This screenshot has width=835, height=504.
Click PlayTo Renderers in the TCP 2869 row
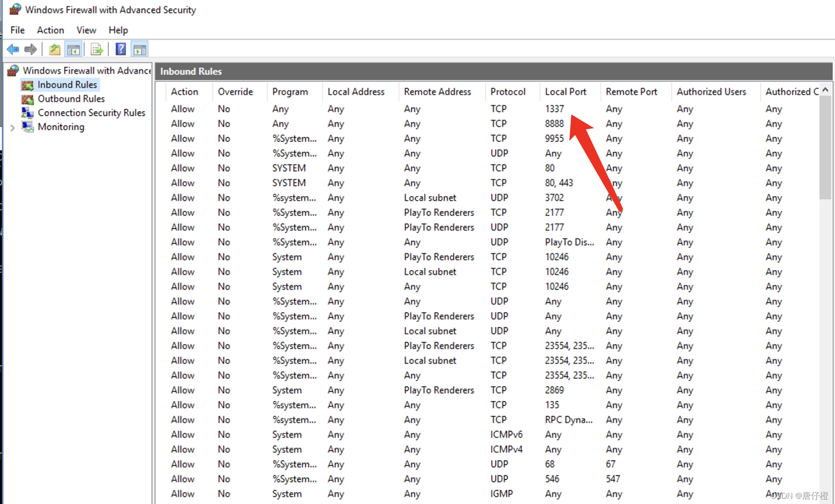[x=439, y=390]
